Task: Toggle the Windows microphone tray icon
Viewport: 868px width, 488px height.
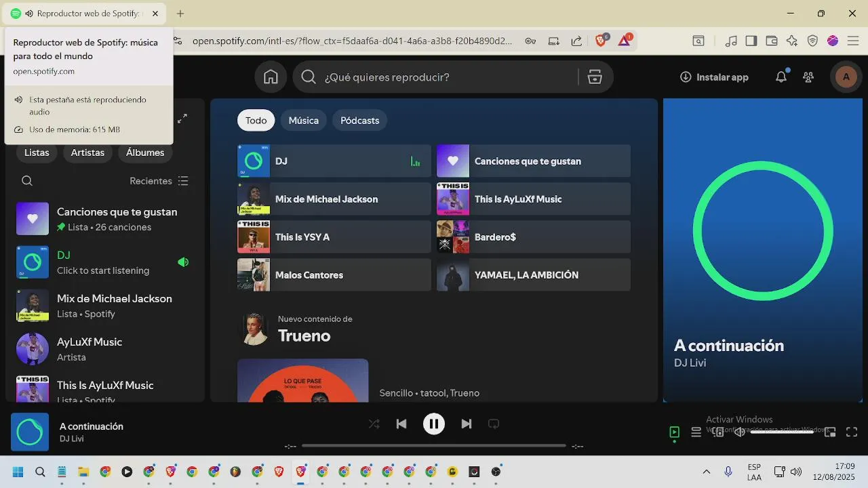Action: click(728, 472)
